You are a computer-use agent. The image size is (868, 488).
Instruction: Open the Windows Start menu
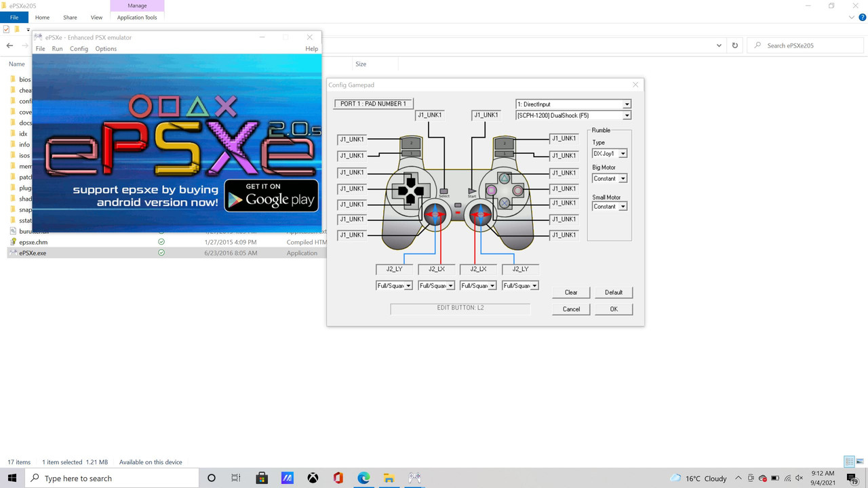point(13,478)
